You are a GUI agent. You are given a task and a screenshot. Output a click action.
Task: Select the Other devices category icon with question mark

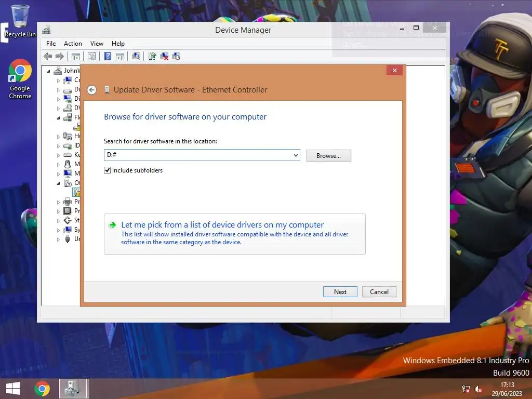[68, 183]
